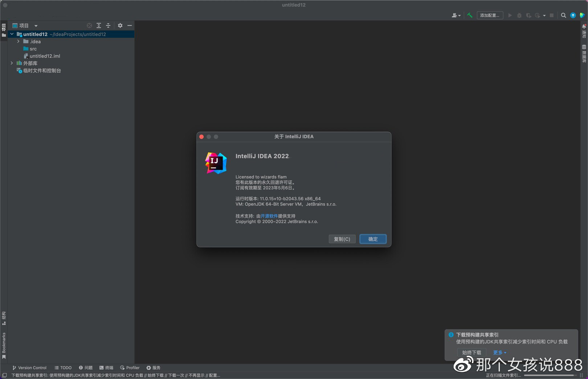Screen dimensions: 588x379
Task: Open the Version Control tool window
Action: pyautogui.click(x=29, y=368)
